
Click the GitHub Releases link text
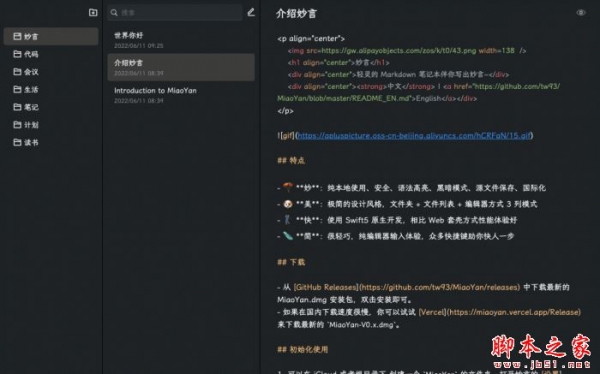point(326,287)
